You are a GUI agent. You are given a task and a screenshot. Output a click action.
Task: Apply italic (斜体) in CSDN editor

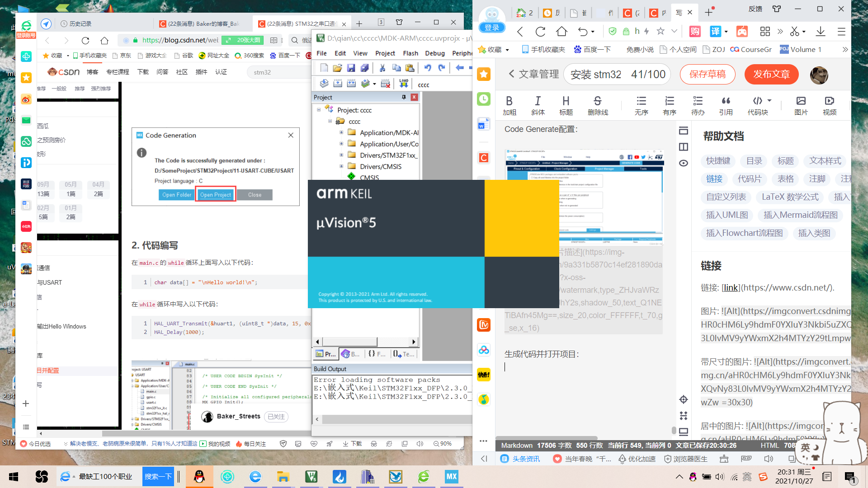coord(538,106)
